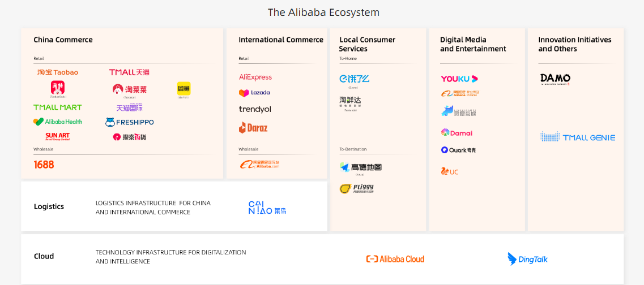Select the Fliggy travel logo

coord(357,188)
